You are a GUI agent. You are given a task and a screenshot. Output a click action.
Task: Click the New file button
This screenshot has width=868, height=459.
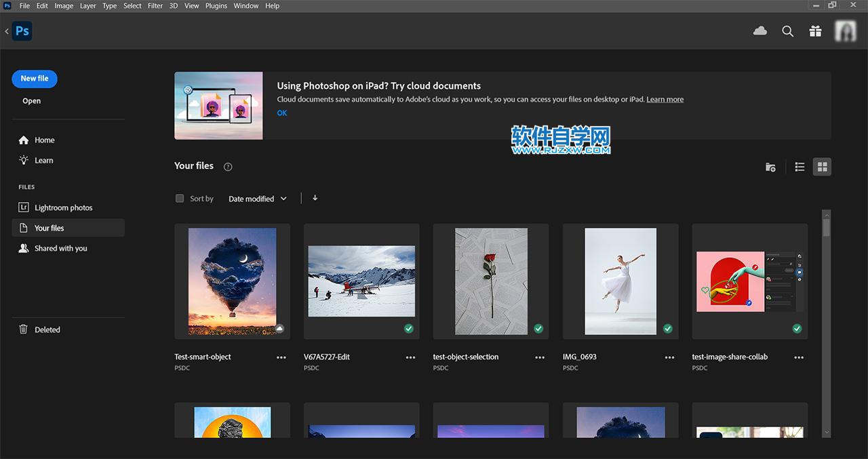(x=35, y=79)
